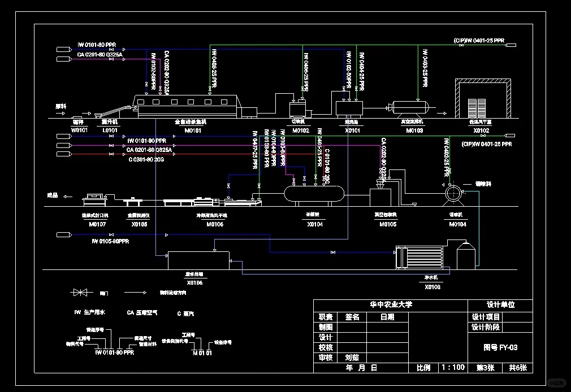
Task: Click the 成品 finished product label
Action: click(x=53, y=195)
